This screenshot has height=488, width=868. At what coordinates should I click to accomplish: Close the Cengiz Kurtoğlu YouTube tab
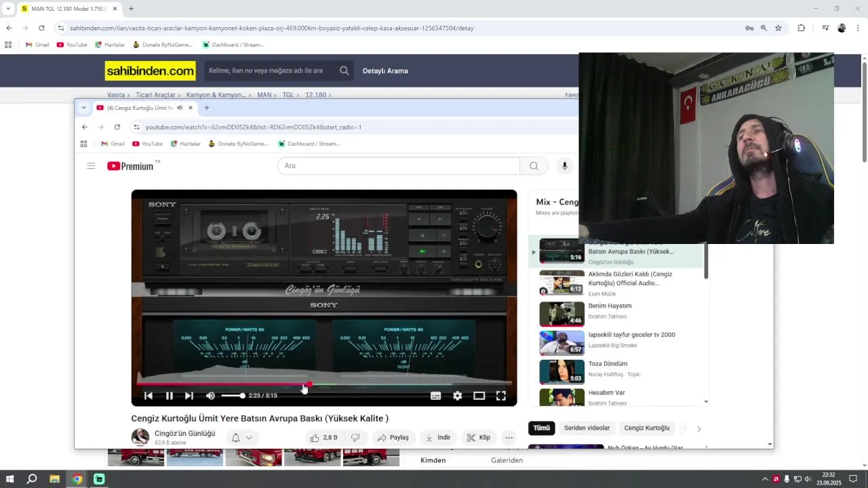pyautogui.click(x=191, y=108)
